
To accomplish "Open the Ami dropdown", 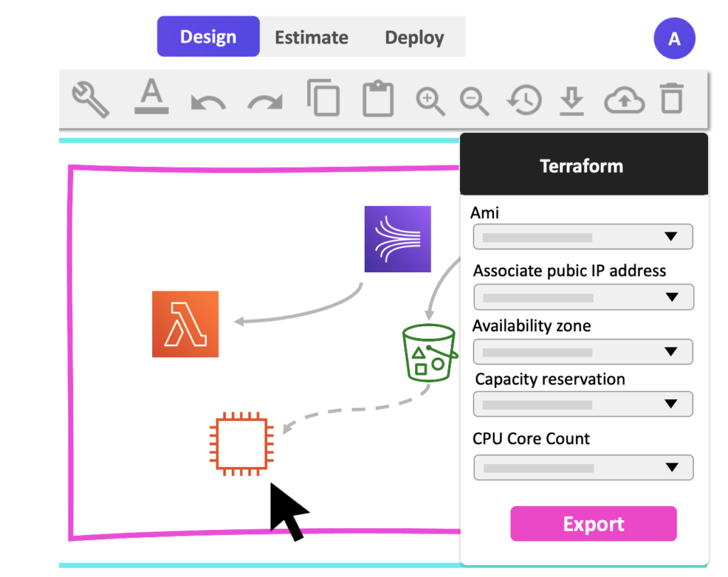I will 583,237.
